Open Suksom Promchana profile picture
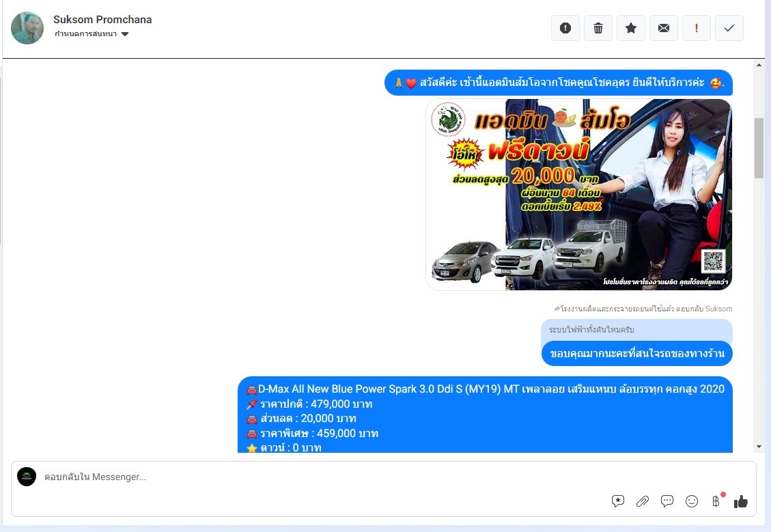 pos(27,28)
